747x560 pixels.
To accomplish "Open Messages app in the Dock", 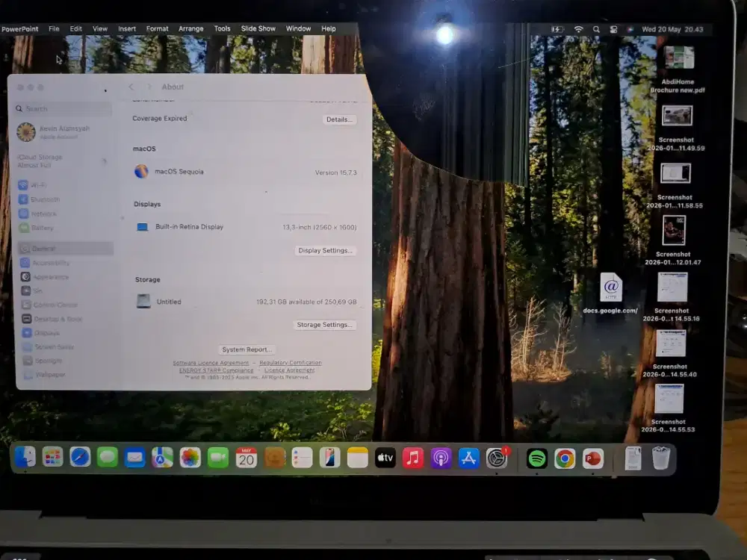I will pyautogui.click(x=108, y=458).
